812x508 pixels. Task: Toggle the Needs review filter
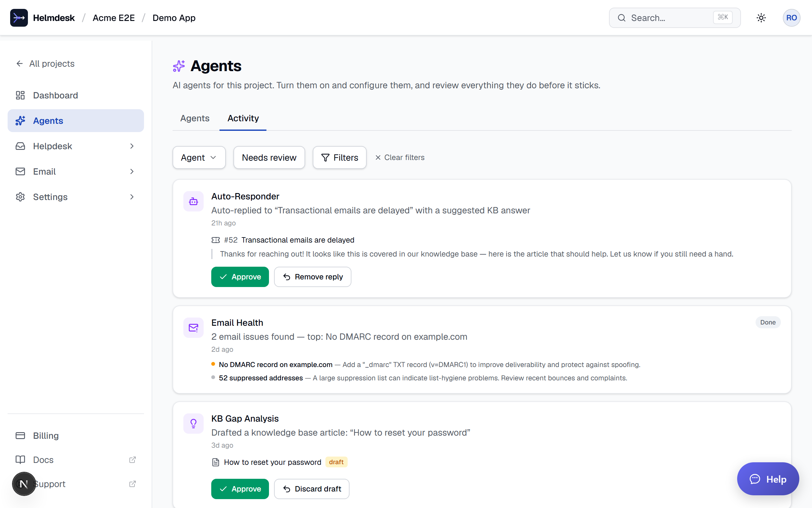(269, 157)
